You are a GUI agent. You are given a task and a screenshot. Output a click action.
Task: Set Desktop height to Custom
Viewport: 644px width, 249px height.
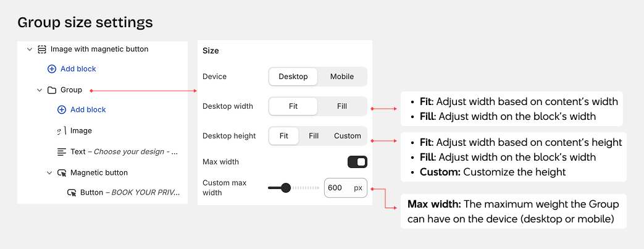(x=347, y=136)
